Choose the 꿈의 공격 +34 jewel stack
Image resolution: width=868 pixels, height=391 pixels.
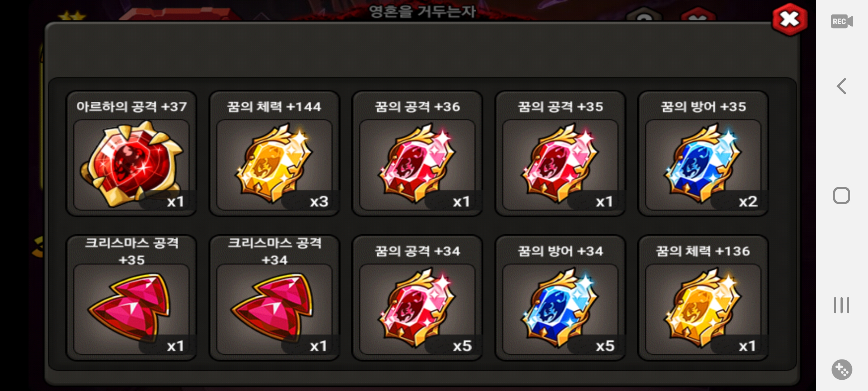417,309
